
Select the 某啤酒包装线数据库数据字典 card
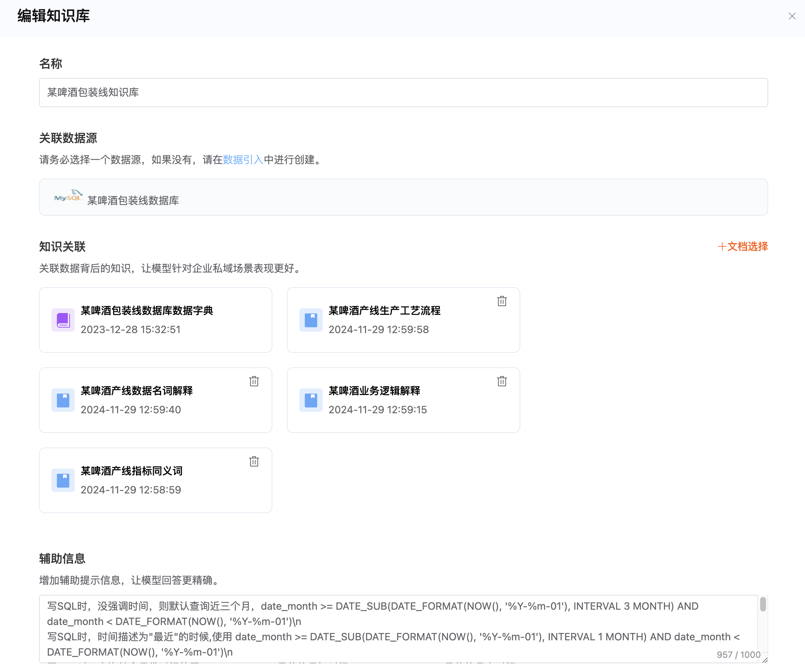(155, 320)
